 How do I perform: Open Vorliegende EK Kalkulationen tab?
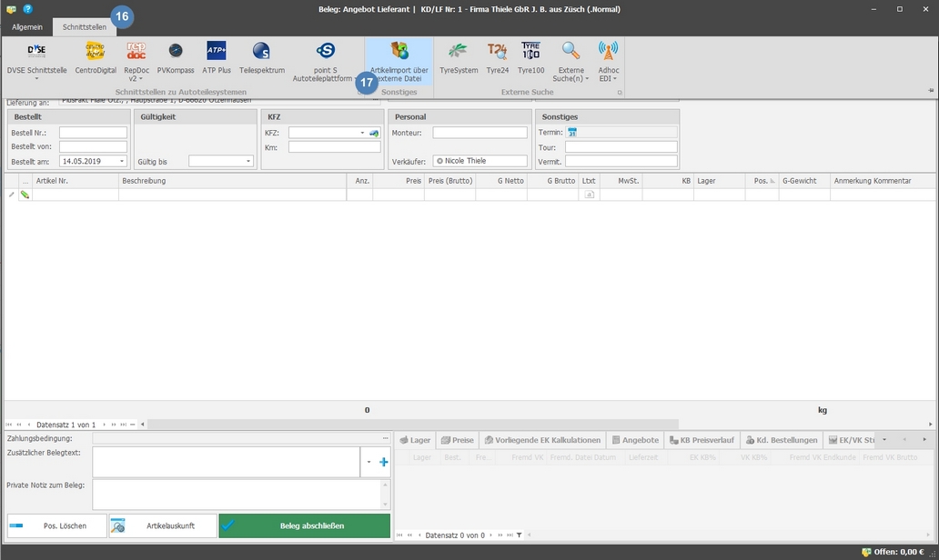pyautogui.click(x=542, y=440)
